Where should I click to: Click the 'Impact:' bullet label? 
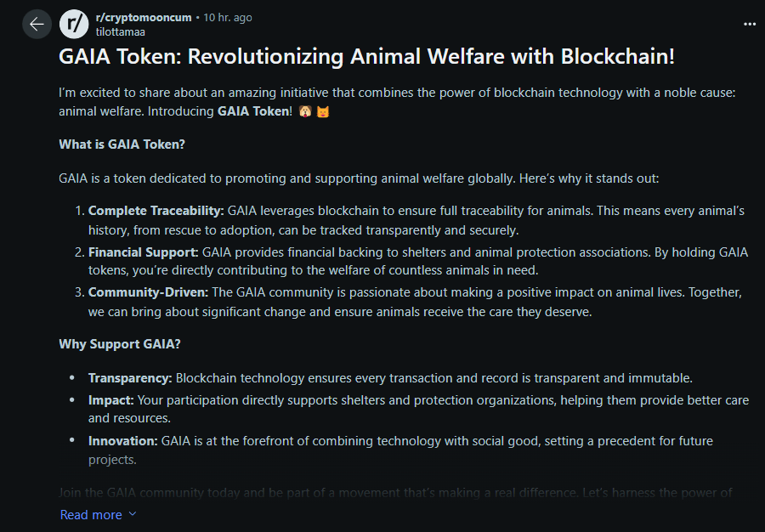[111, 400]
